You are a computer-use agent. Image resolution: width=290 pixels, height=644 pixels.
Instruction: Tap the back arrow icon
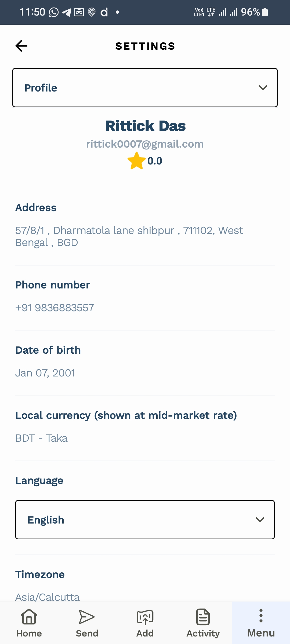pyautogui.click(x=21, y=46)
